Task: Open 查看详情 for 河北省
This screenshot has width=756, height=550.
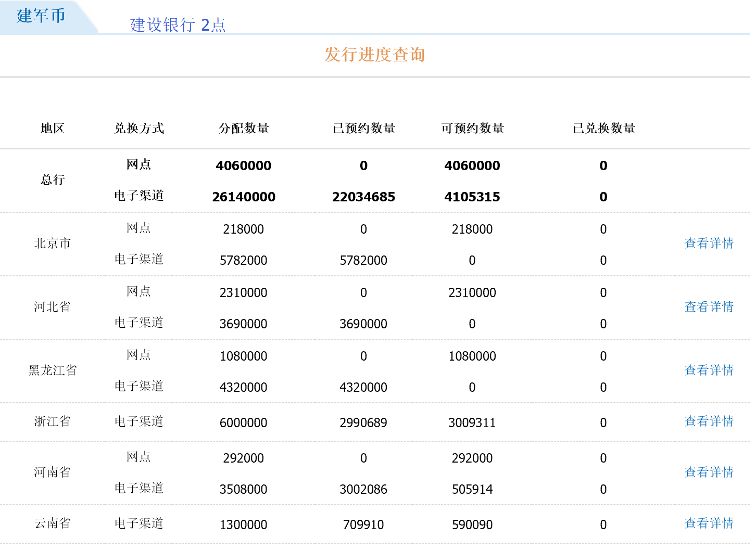Action: tap(709, 307)
